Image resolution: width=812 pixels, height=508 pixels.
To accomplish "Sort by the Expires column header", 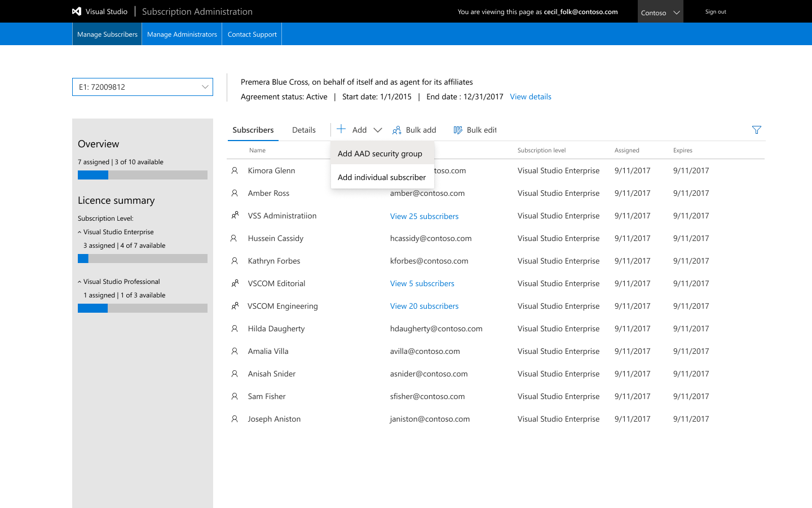I will click(683, 150).
